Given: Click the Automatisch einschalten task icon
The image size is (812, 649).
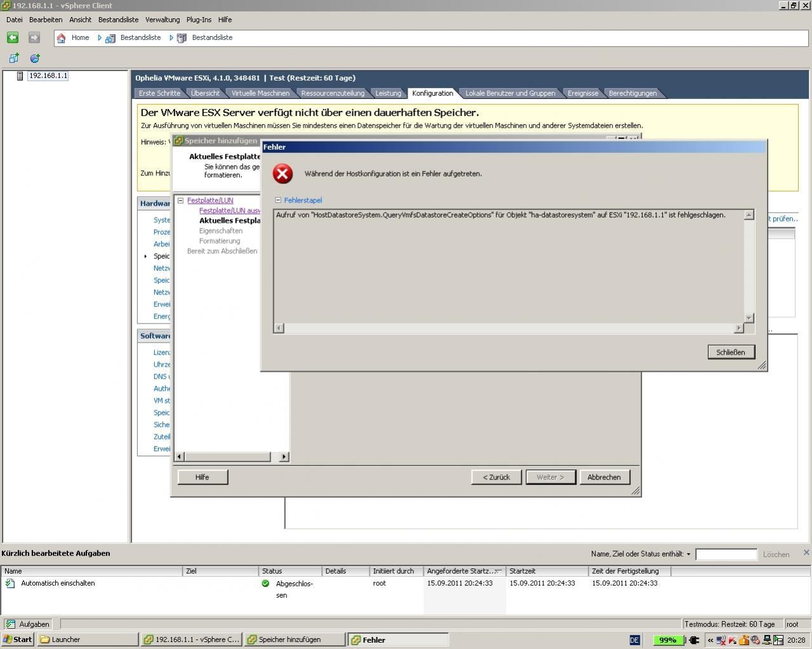Looking at the screenshot, I should (10, 583).
